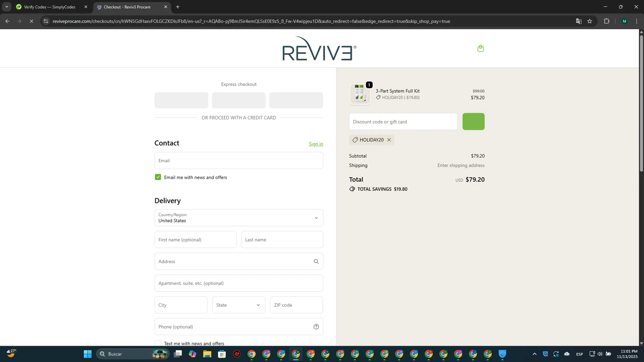Screen dimensions: 644x362
Task: Click the page vertical scrollbar
Action: (641, 103)
